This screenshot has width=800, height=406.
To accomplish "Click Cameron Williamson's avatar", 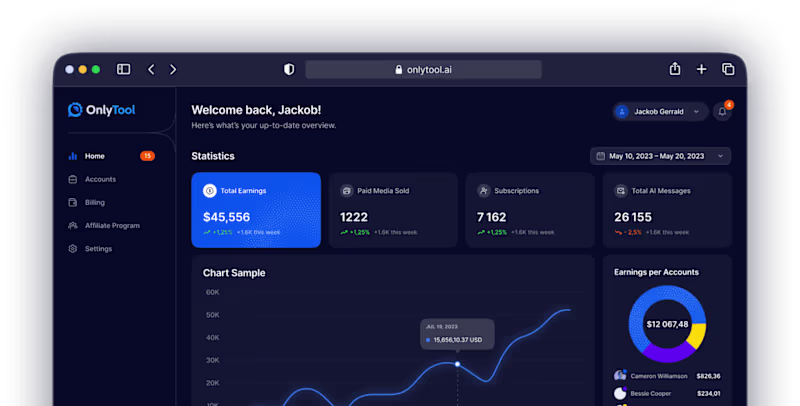I will click(x=620, y=376).
